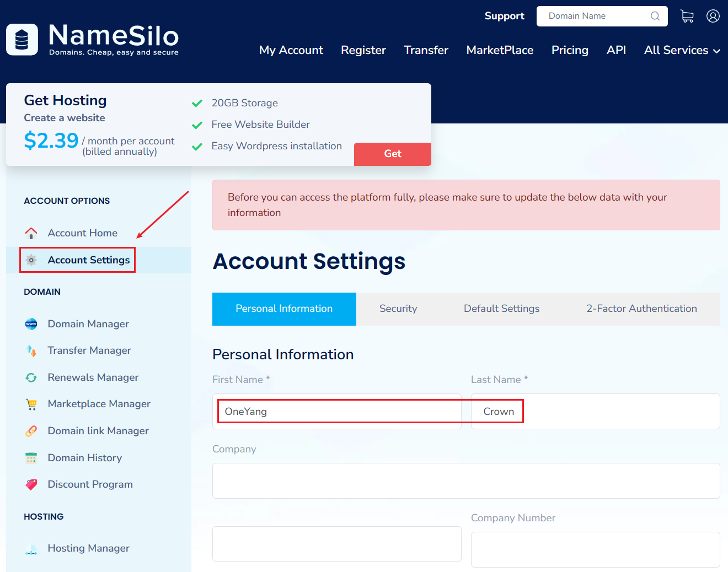Switch to the Security tab
Screen dimensions: 728x572
[398, 309]
